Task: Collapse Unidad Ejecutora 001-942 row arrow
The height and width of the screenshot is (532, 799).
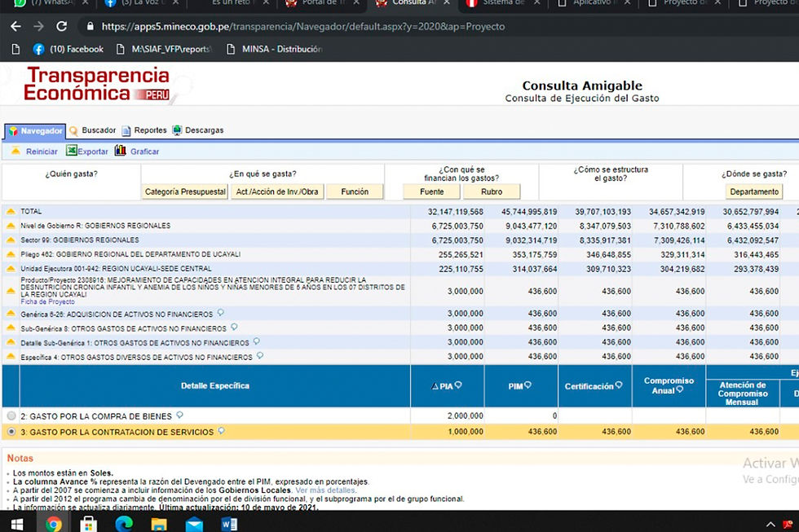Action: (11, 268)
